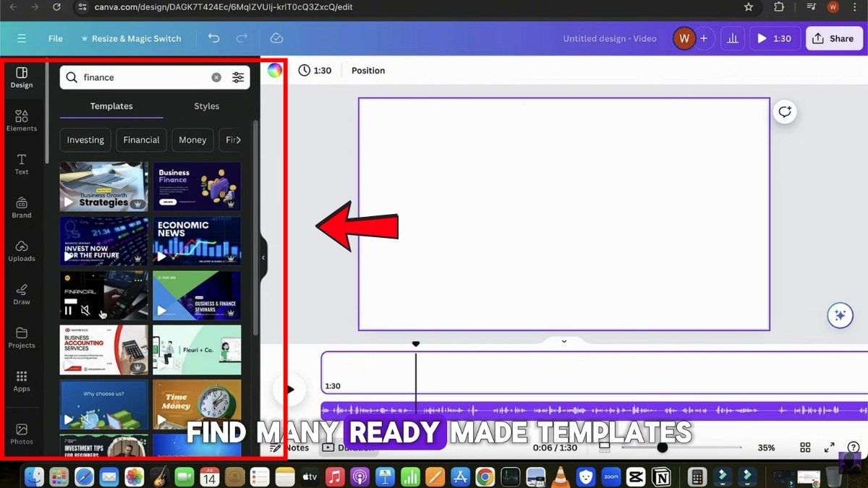Pause the Financial template preview
This screenshot has height=488, width=868.
coord(69,311)
